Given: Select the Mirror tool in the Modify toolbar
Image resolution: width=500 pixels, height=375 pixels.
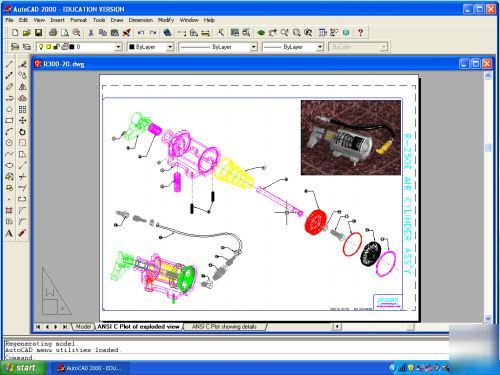Looking at the screenshot, I should (22, 87).
